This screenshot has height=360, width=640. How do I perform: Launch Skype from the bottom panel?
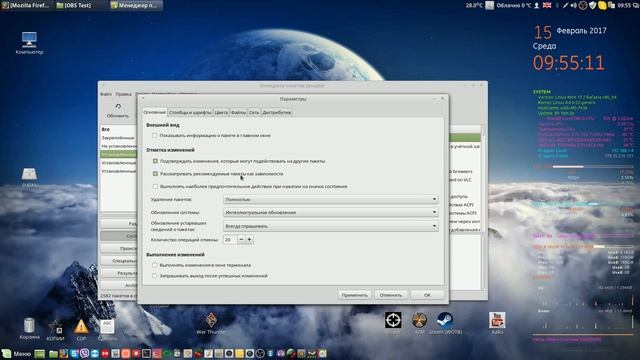[x=74, y=353]
